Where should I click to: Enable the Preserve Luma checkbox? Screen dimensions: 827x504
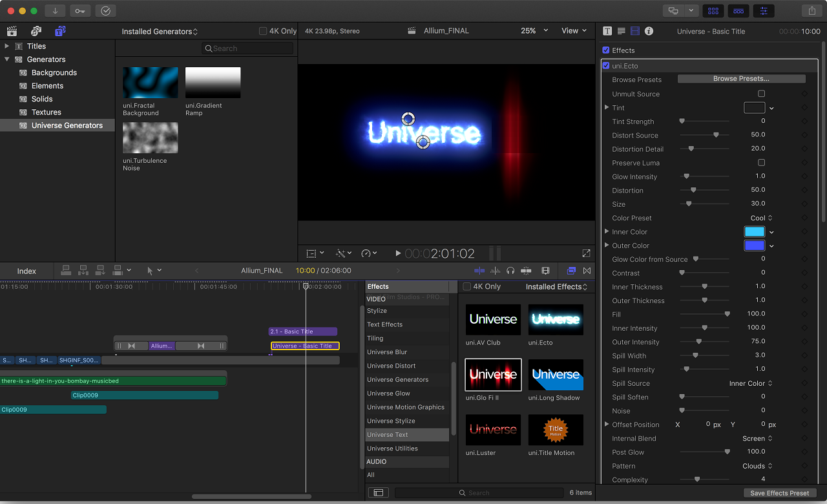(x=762, y=163)
